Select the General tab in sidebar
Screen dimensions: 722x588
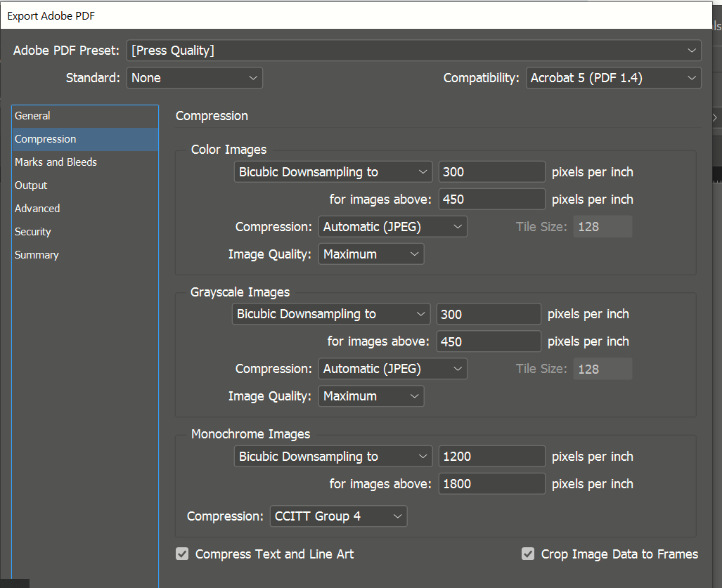pos(33,116)
